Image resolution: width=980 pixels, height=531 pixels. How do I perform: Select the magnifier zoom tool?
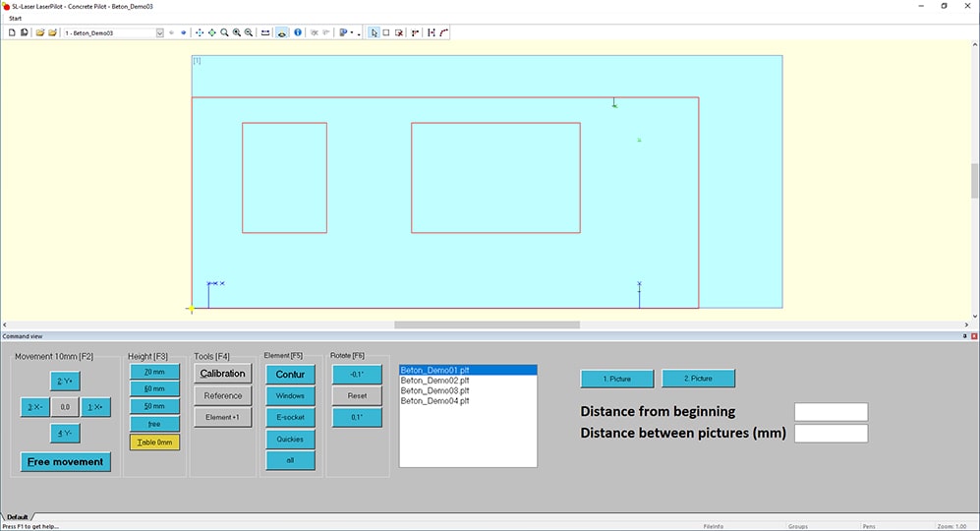tap(224, 32)
